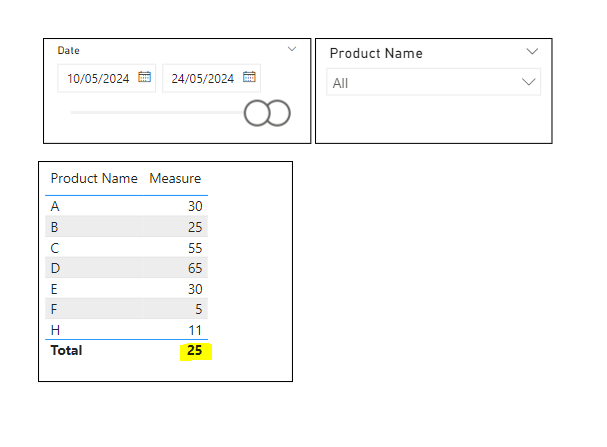Open the start date calendar picker icon
Viewport: 607px width, 447px height.
coord(144,77)
